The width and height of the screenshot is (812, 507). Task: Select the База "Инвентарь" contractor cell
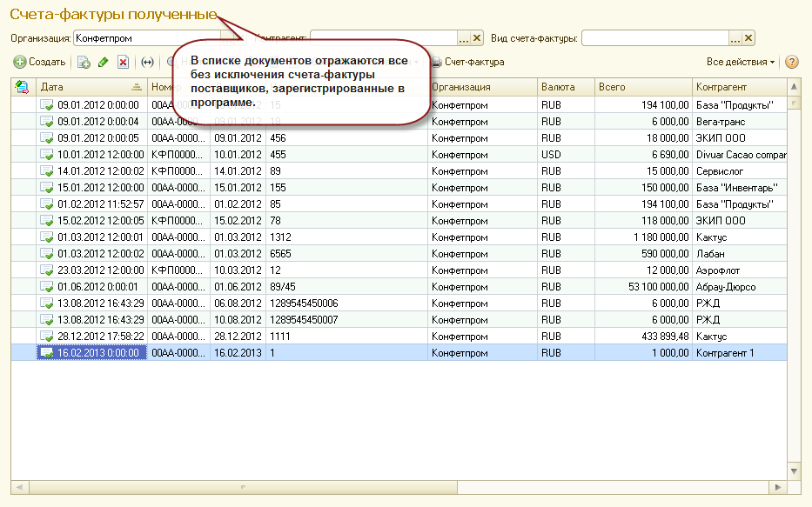[x=739, y=188]
